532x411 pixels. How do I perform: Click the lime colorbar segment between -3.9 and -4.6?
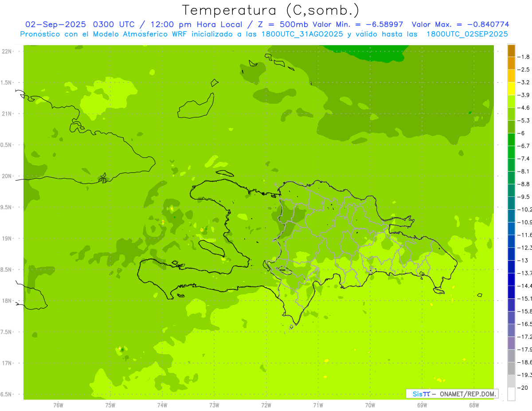point(511,101)
